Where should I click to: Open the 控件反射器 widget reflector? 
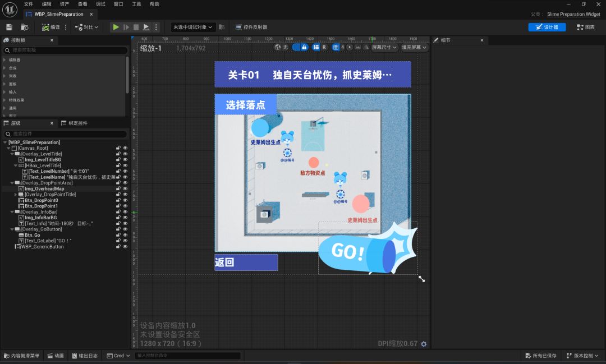(x=251, y=27)
